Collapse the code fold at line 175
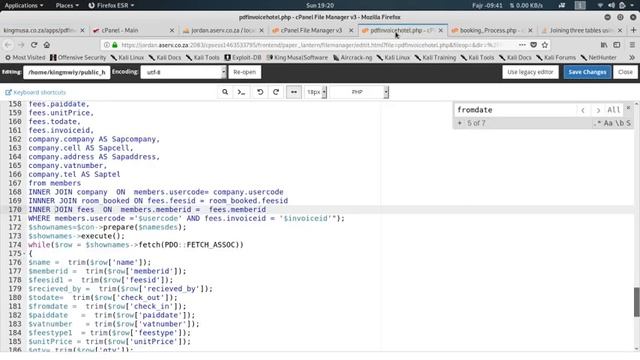Viewport: 640px width, 360px height. [24, 253]
